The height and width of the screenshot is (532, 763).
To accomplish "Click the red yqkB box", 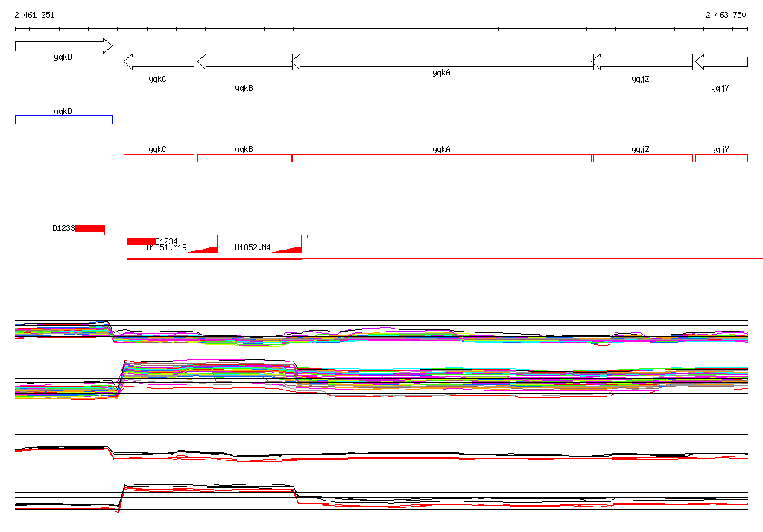I will tap(244, 158).
